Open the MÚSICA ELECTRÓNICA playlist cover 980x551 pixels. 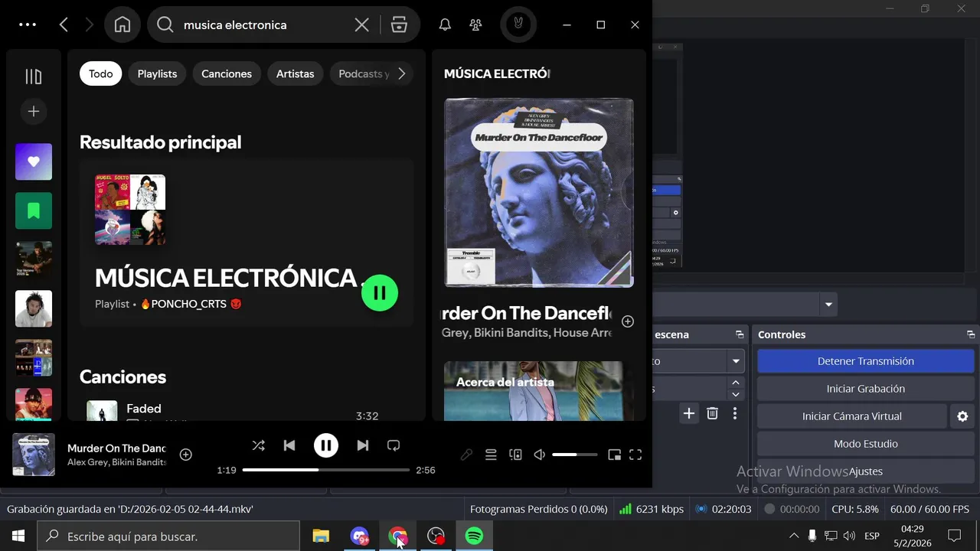(x=130, y=210)
